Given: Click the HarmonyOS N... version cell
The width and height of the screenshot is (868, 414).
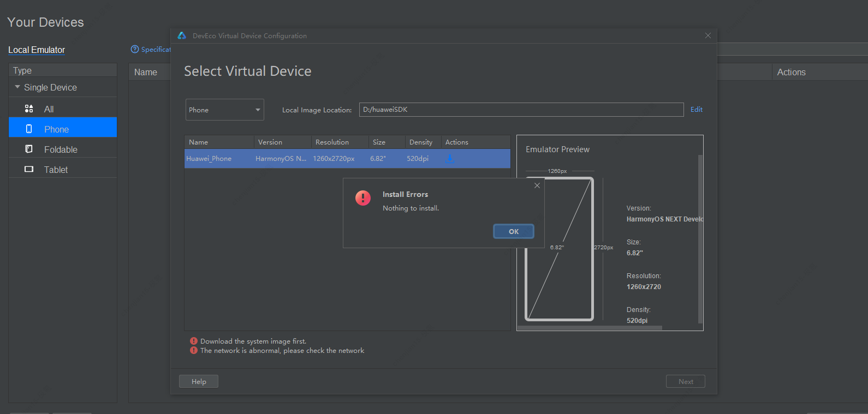Looking at the screenshot, I should (x=281, y=159).
